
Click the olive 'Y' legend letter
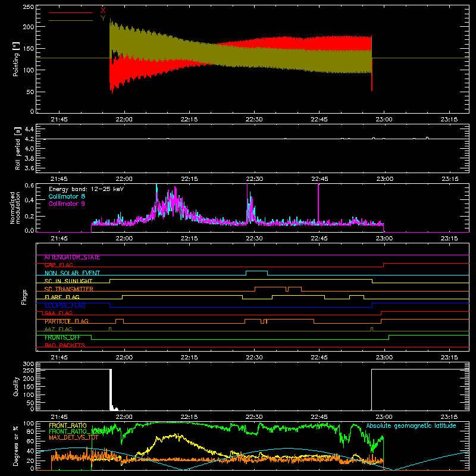[x=103, y=18]
